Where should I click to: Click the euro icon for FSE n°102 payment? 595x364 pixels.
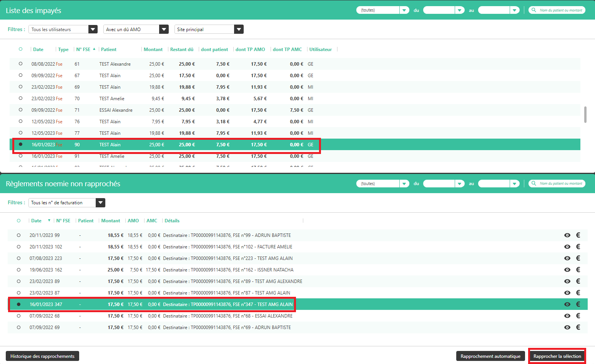pyautogui.click(x=578, y=247)
